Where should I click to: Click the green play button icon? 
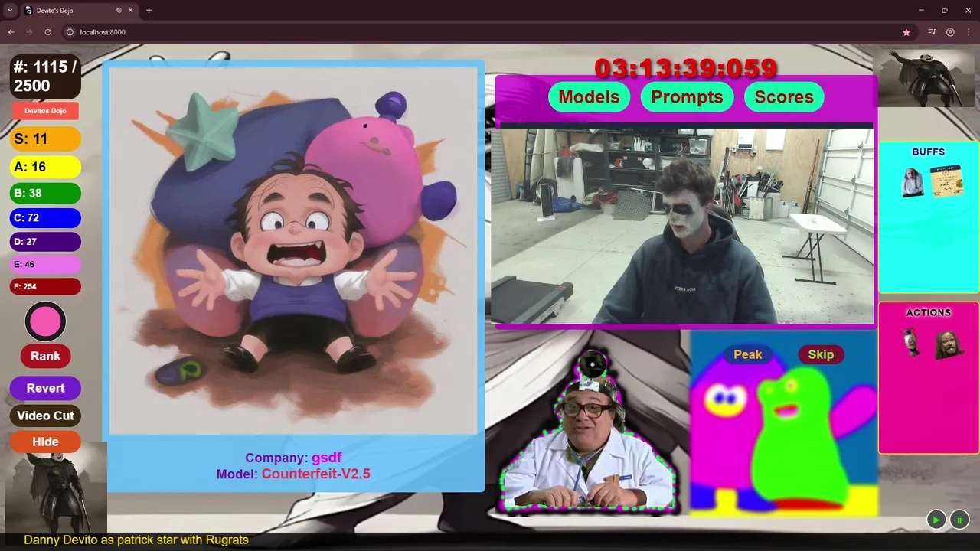tap(936, 520)
